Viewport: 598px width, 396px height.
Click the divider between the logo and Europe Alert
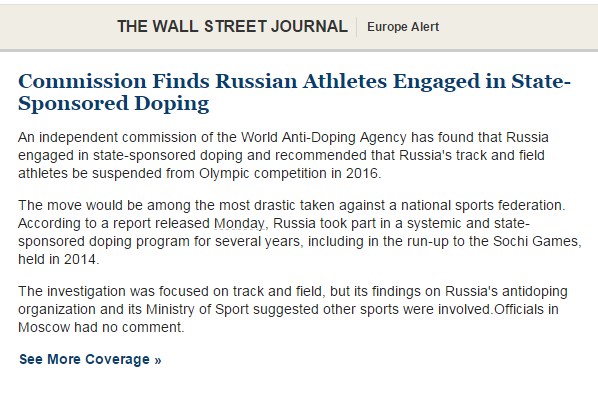pos(357,27)
